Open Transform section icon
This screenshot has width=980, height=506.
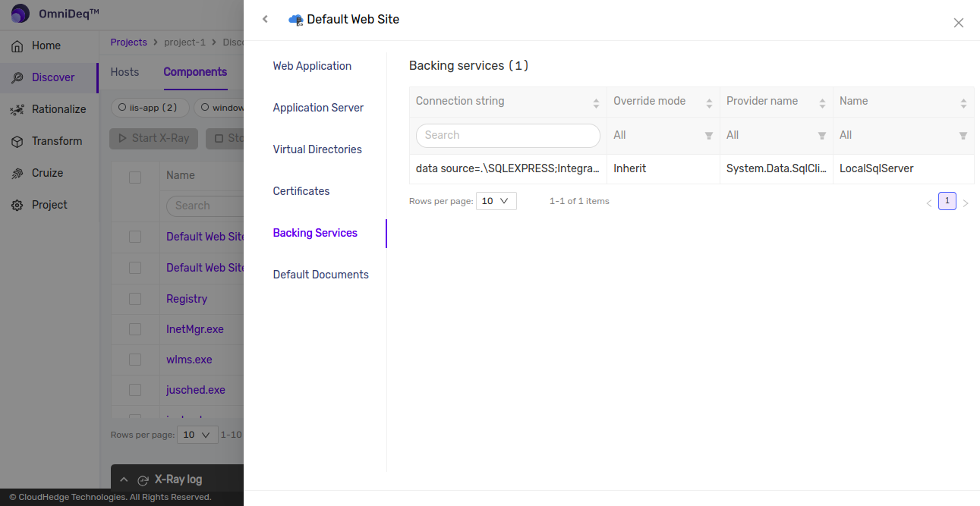click(17, 141)
